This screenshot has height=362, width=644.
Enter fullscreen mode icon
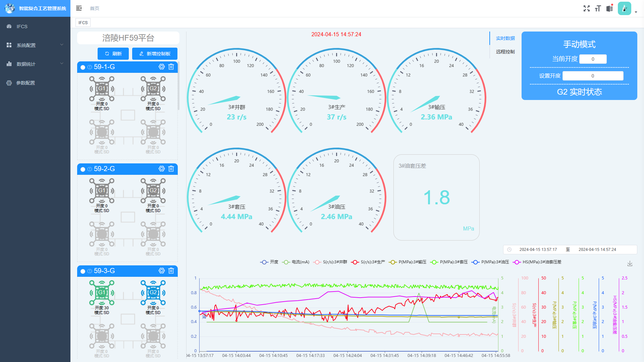coord(586,8)
